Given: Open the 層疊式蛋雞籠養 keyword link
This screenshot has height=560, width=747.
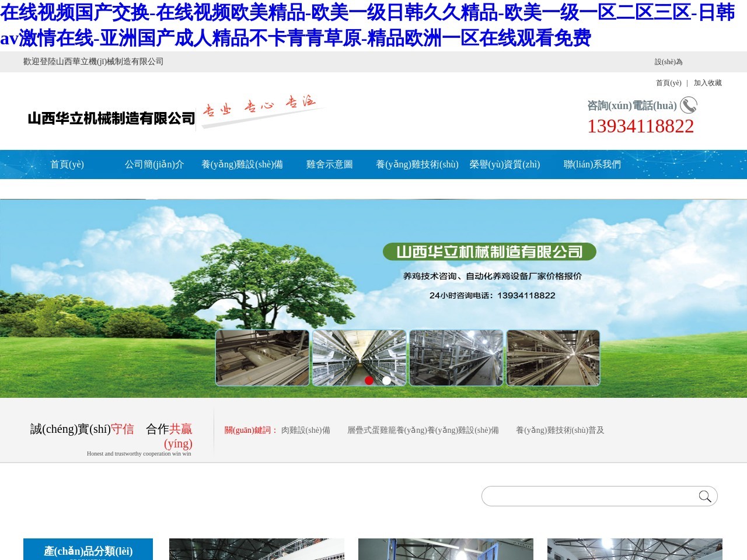Looking at the screenshot, I should click(x=423, y=430).
